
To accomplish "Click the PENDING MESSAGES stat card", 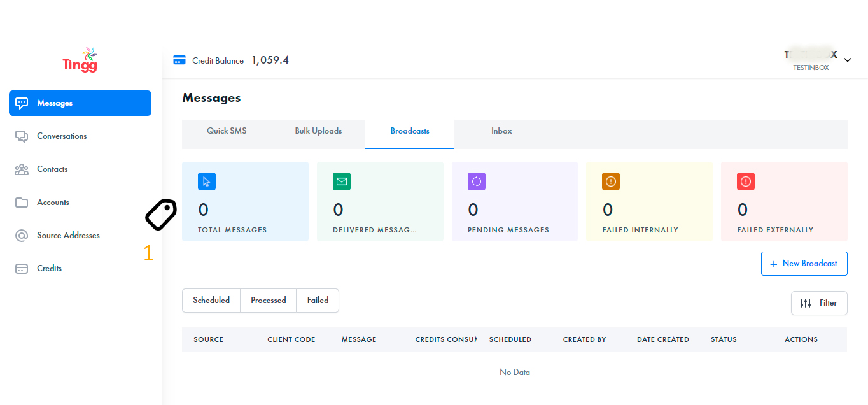I will 515,201.
